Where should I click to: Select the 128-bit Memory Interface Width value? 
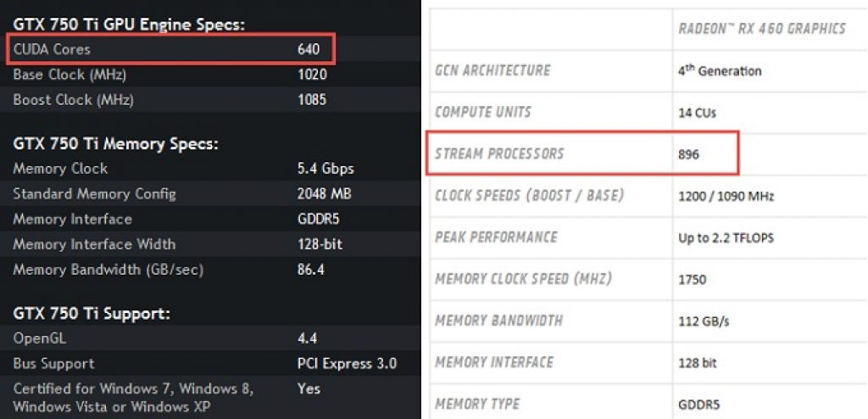point(321,244)
